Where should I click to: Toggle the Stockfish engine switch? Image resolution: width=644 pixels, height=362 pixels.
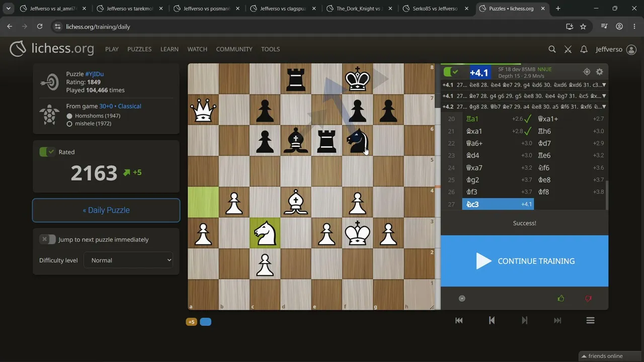pyautogui.click(x=451, y=72)
